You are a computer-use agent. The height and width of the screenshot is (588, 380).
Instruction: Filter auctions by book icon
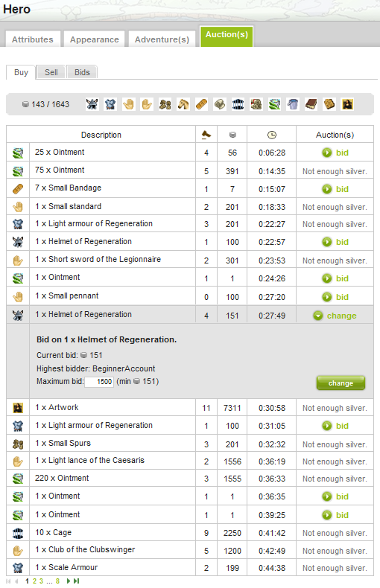pyautogui.click(x=311, y=104)
